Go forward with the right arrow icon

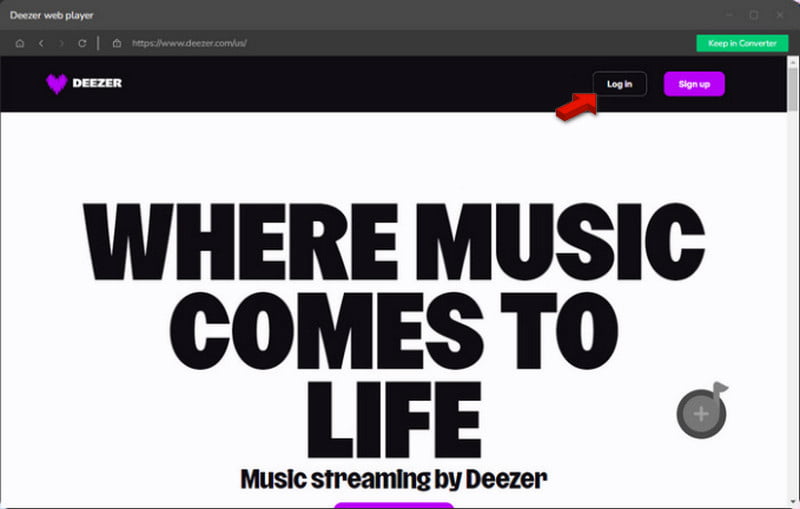(x=61, y=43)
